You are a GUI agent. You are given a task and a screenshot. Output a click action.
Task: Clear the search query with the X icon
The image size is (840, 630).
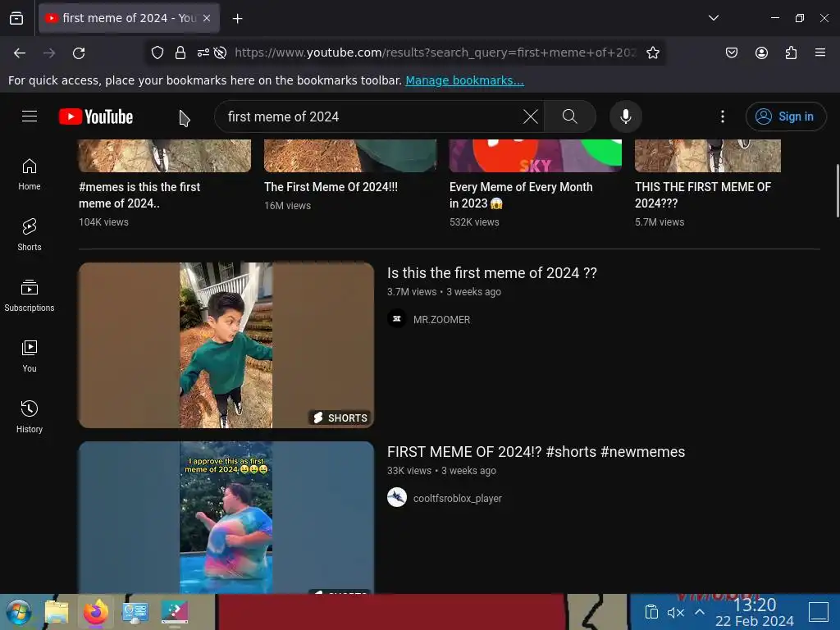tap(531, 116)
